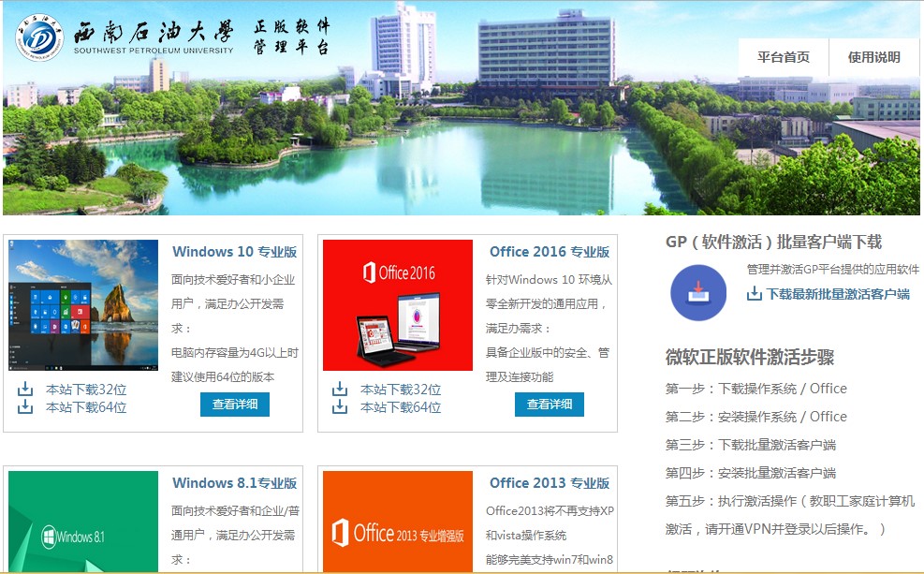The image size is (924, 574).
Task: Click 第二步：安装操作系统 / Office text
Action: pos(756,417)
